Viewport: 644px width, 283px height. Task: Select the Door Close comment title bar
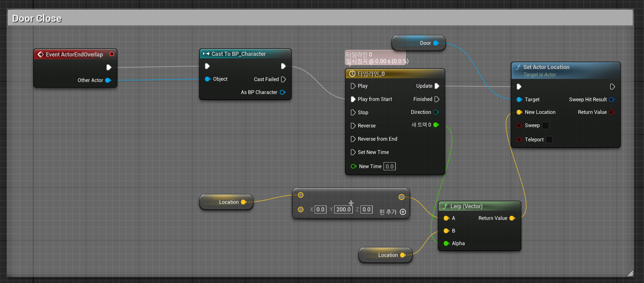coord(320,18)
